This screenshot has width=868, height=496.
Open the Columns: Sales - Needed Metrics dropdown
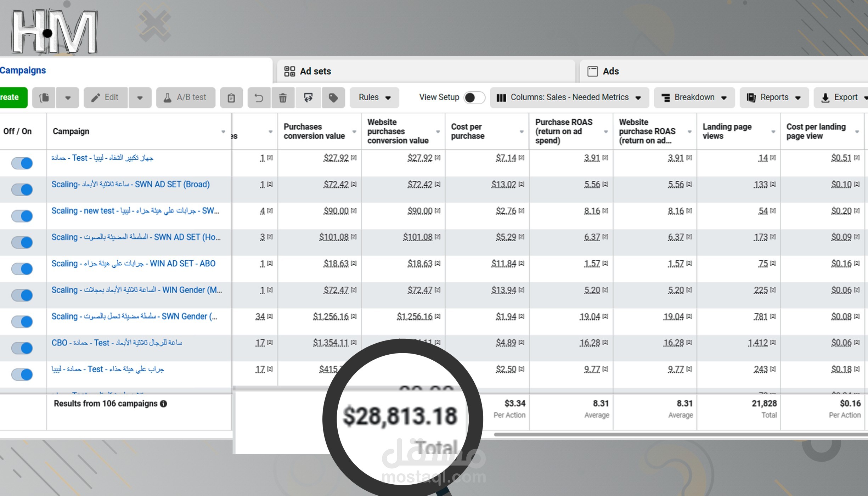[569, 97]
